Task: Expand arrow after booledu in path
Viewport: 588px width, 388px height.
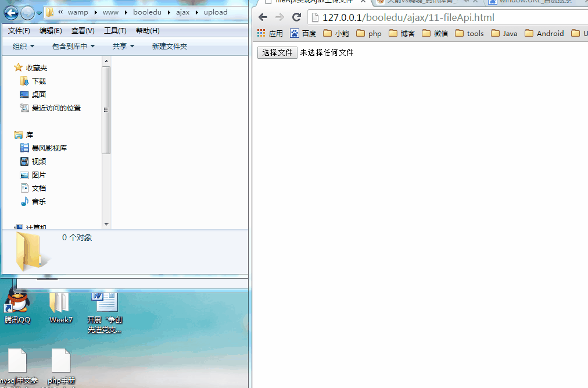Action: pos(168,12)
